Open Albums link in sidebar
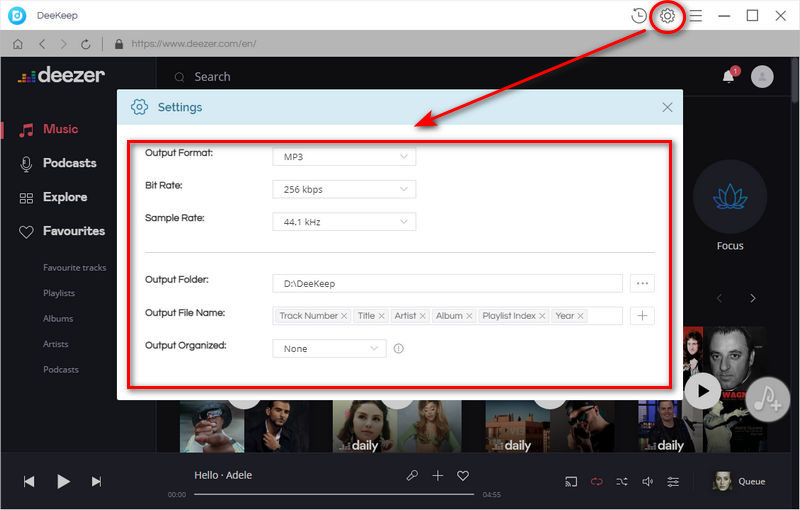 [x=58, y=318]
